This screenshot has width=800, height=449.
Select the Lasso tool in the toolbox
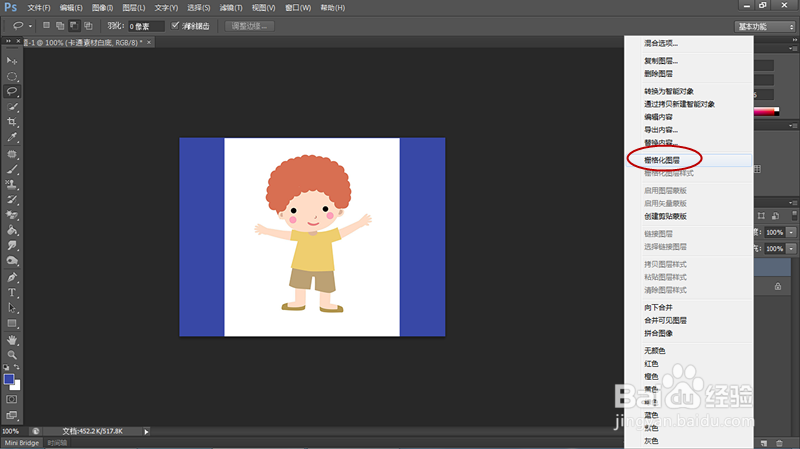tap(12, 91)
